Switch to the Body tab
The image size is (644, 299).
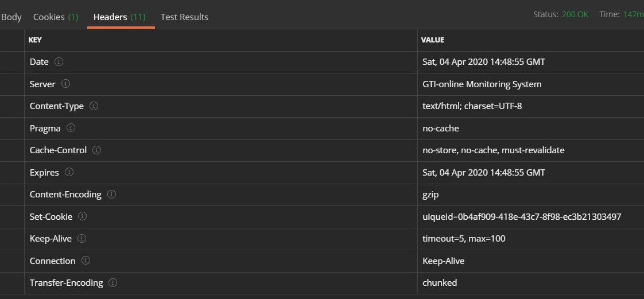pyautogui.click(x=11, y=17)
